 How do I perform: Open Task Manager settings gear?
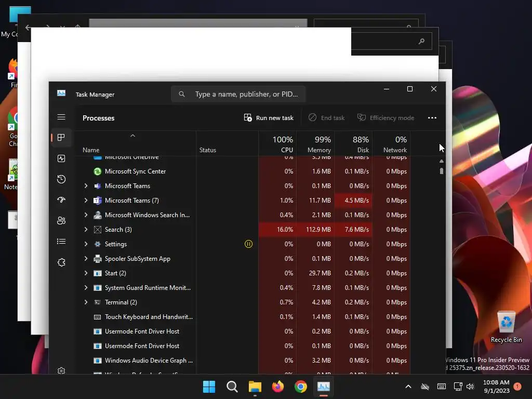tap(61, 370)
